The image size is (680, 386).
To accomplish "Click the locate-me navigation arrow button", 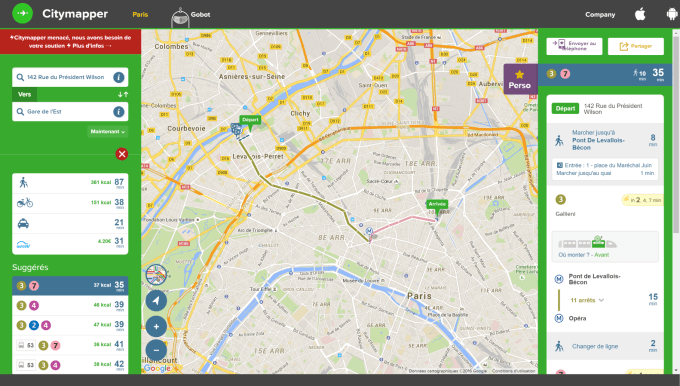I will (x=156, y=301).
